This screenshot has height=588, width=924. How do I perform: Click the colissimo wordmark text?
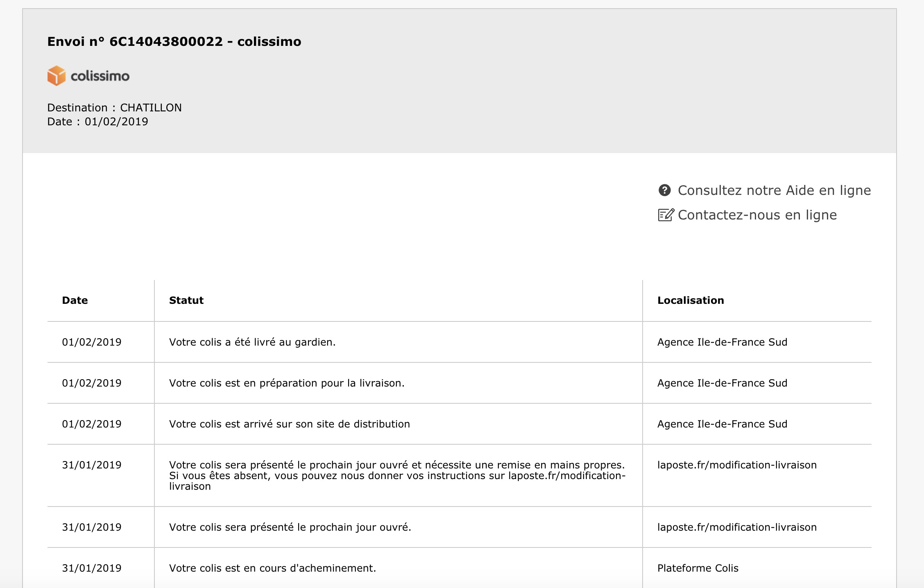100,76
